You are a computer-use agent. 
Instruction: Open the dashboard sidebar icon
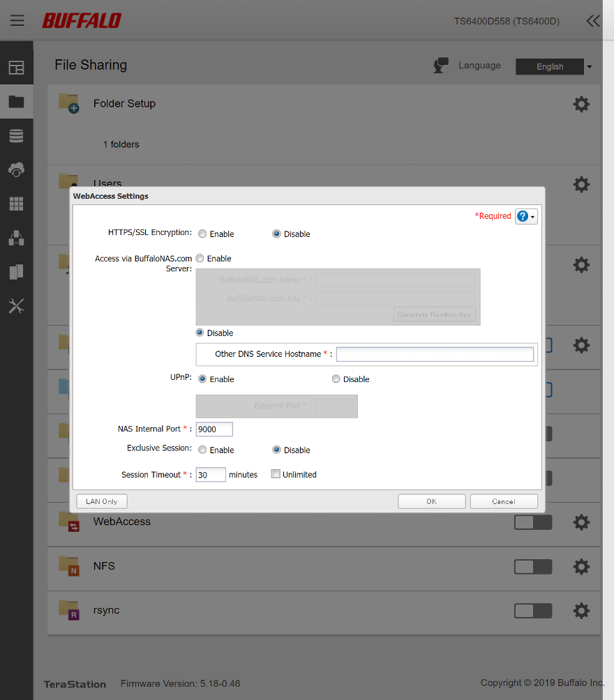point(17,68)
